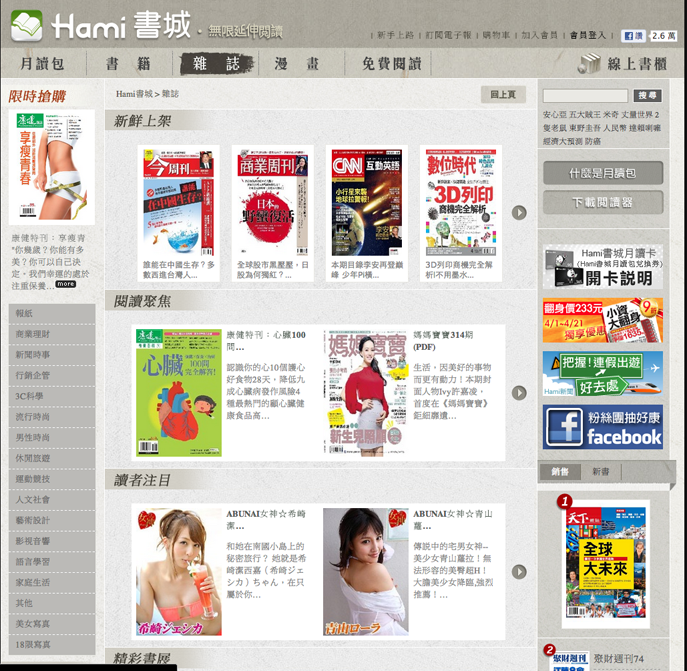Open the 享瘦青春 limited-offer cover
687x671 pixels.
[52, 167]
